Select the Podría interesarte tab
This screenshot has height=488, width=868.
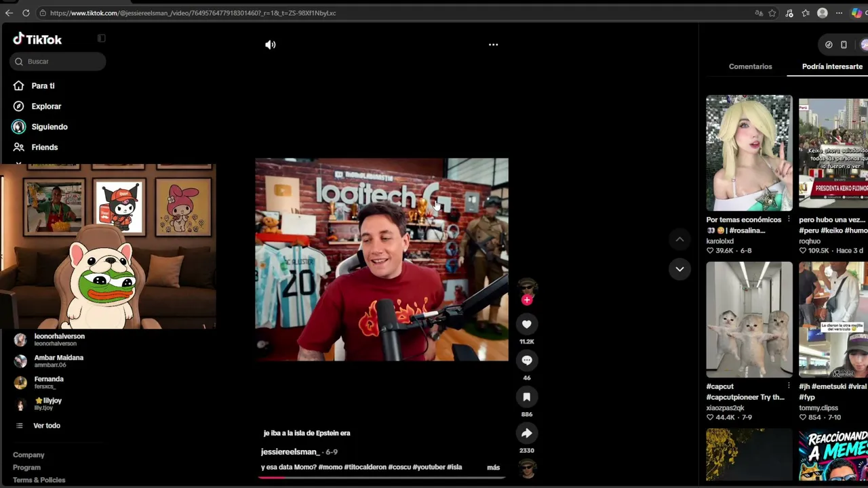coord(832,66)
